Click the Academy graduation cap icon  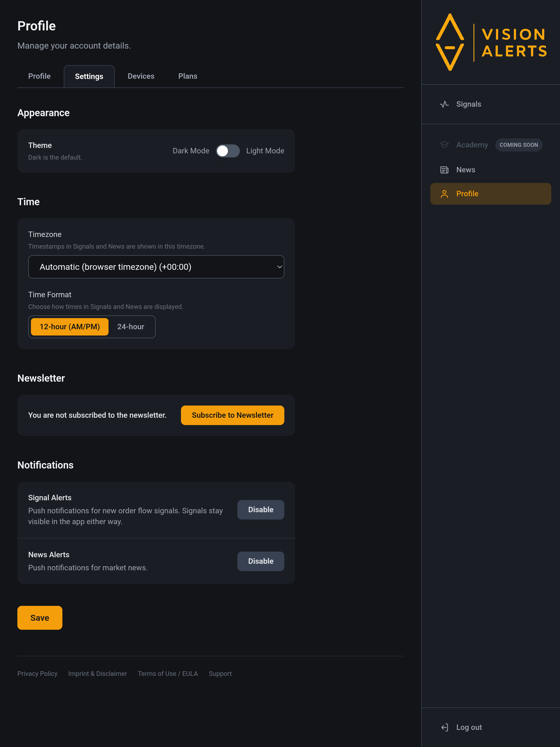click(444, 144)
